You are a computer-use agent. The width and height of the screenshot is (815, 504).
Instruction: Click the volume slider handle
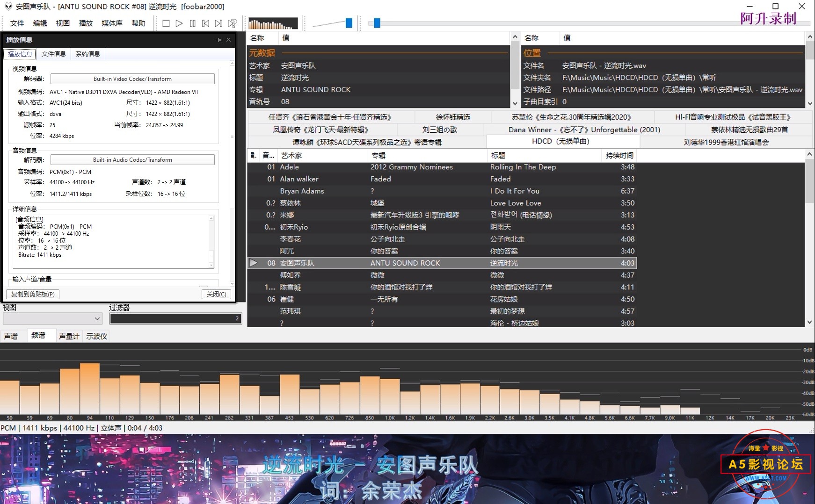pos(349,23)
